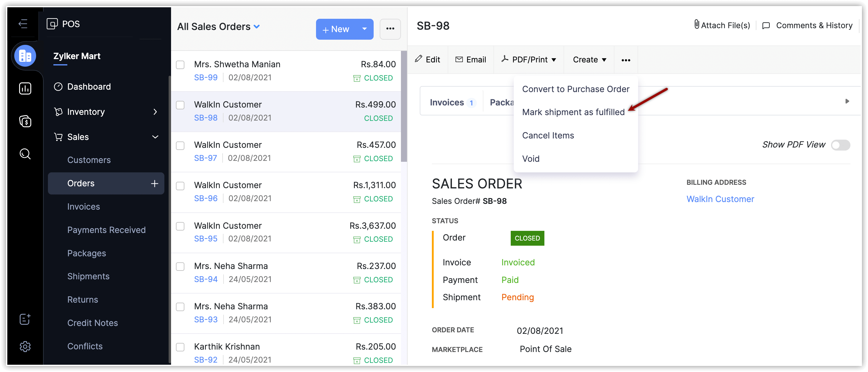Click the WalkIn Customer billing link

(720, 199)
